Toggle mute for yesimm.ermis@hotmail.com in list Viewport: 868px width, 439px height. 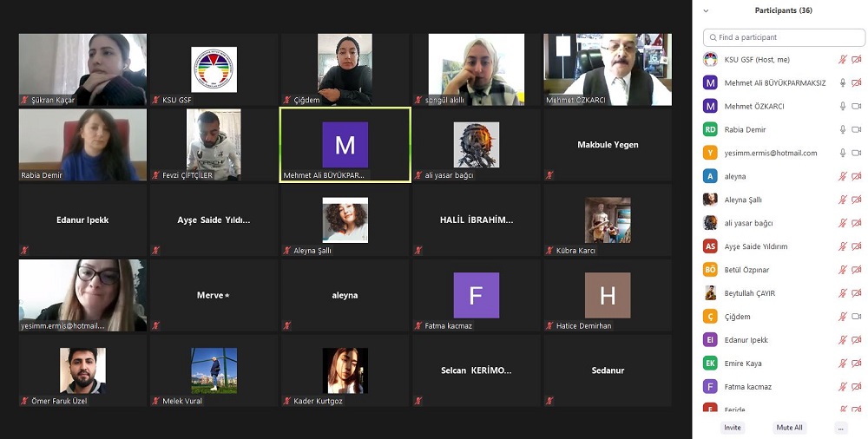pyautogui.click(x=842, y=154)
